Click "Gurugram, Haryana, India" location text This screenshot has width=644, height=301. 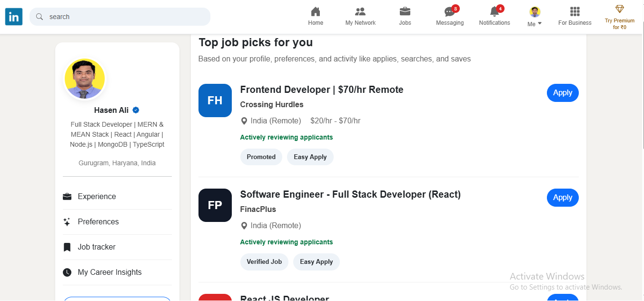coord(117,163)
